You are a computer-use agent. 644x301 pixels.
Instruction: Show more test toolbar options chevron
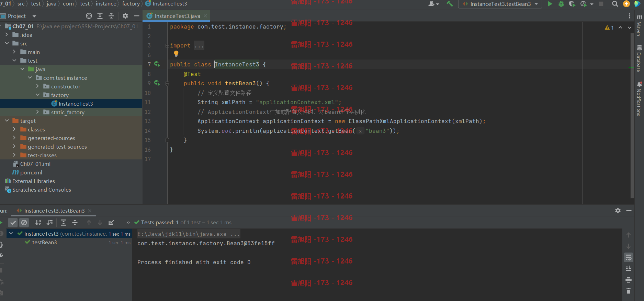click(x=128, y=223)
